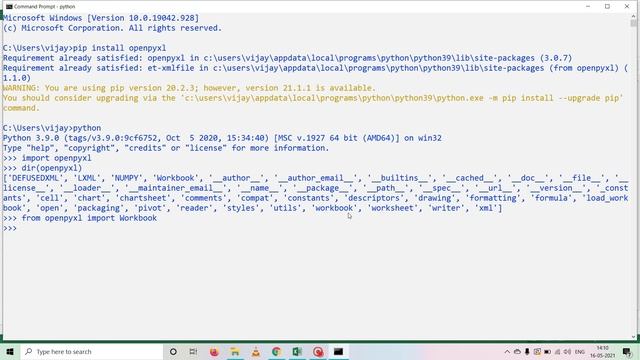Click the empty '>>>' prompt line
This screenshot has width=640, height=360.
tap(10, 228)
